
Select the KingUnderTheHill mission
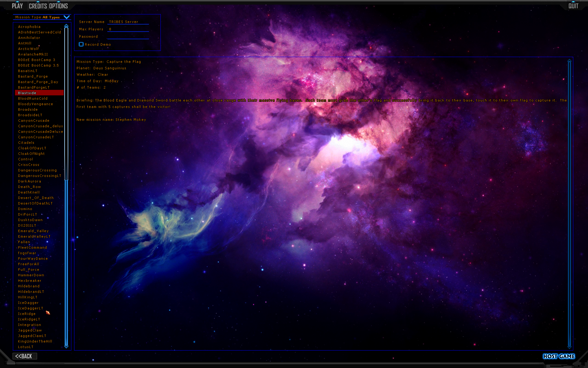35,341
